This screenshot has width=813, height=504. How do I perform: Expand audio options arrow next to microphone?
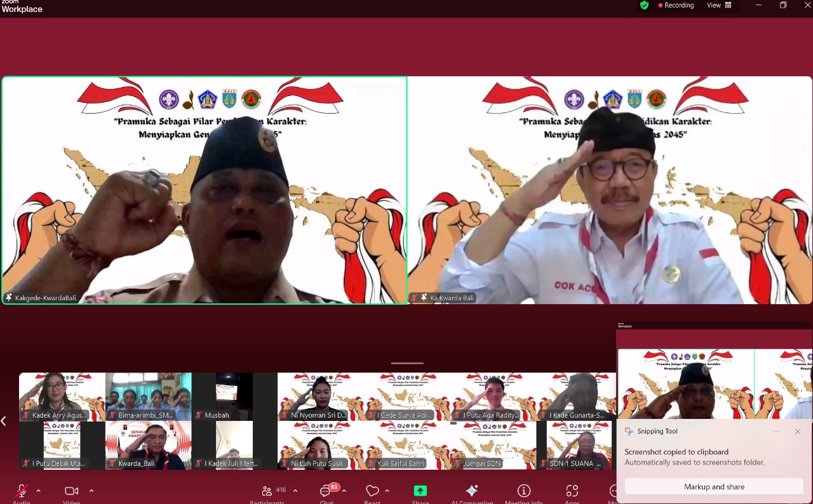pyautogui.click(x=38, y=491)
